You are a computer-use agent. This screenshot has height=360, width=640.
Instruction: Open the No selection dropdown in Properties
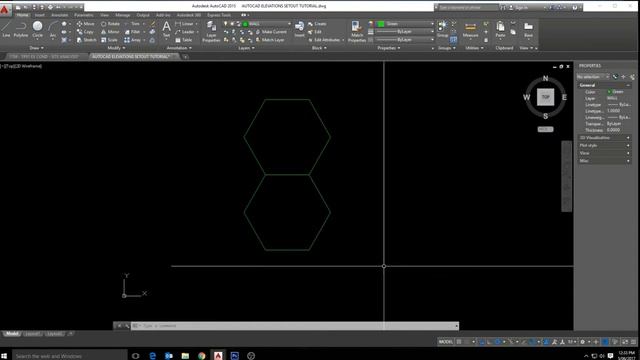tap(593, 77)
